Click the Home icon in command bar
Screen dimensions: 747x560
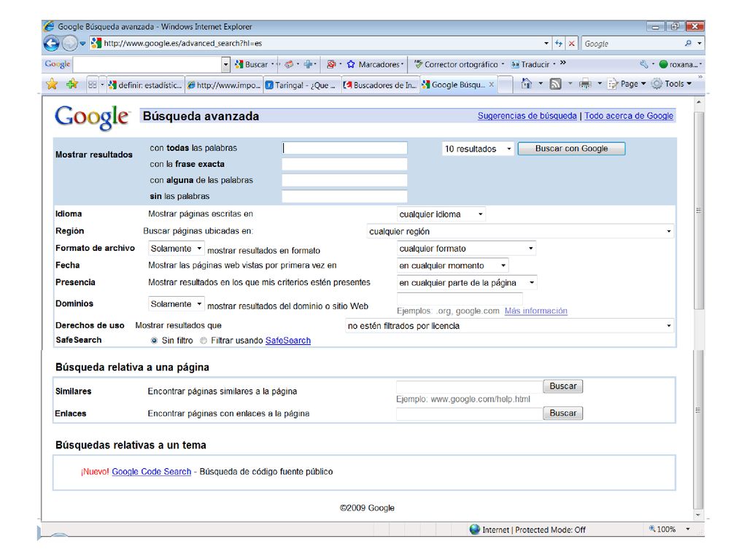tap(527, 84)
